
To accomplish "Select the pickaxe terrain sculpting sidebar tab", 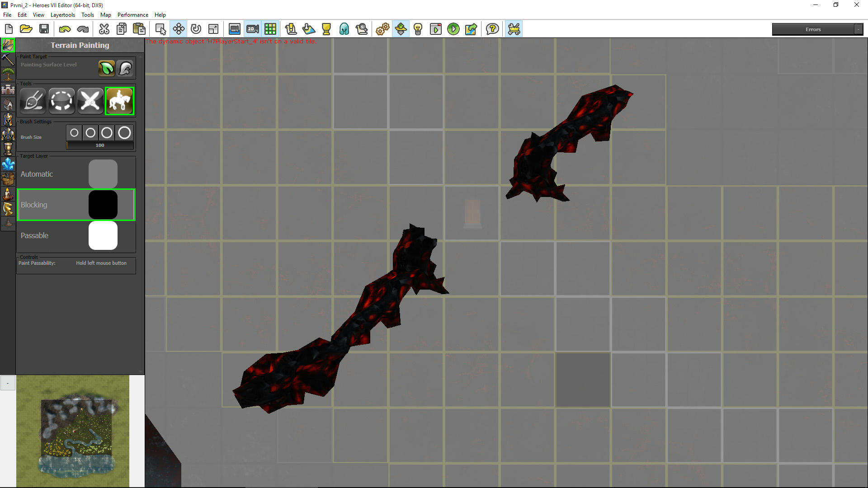I will point(8,59).
